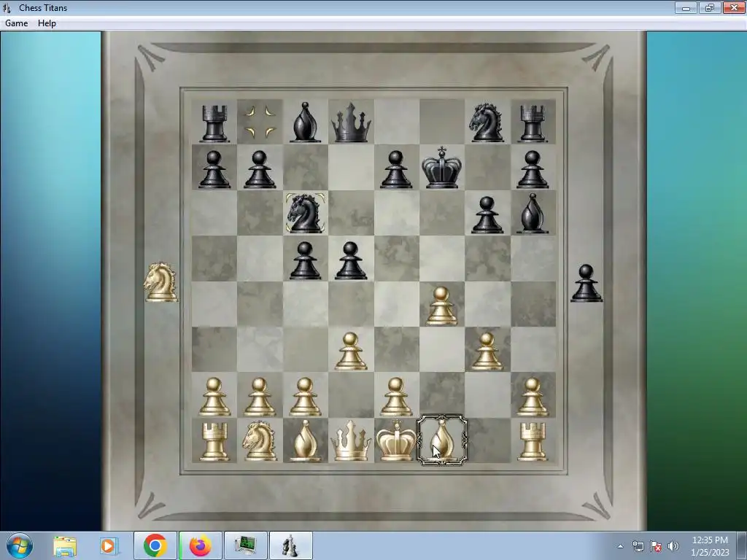Open File Explorer from the taskbar
Image resolution: width=747 pixels, height=560 pixels.
(x=64, y=546)
